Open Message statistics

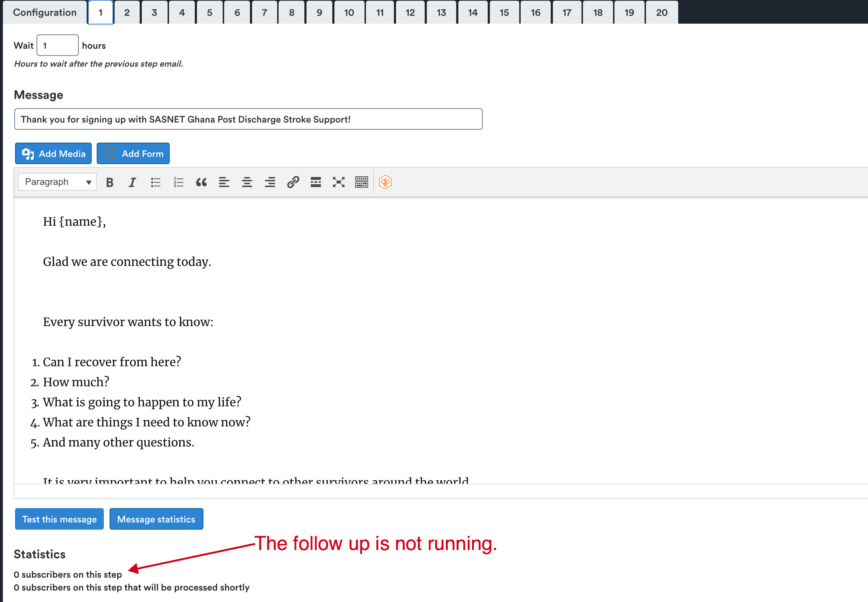(x=156, y=519)
